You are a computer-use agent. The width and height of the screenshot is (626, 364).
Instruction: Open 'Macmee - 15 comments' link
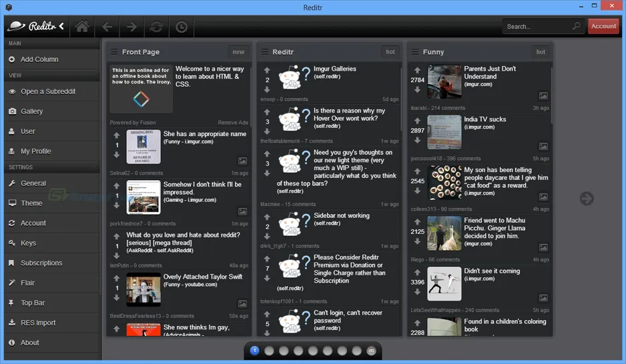[x=288, y=204]
